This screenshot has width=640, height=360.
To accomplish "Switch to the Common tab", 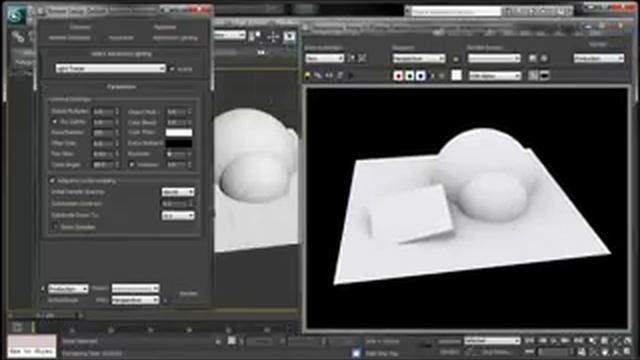I will point(80,27).
